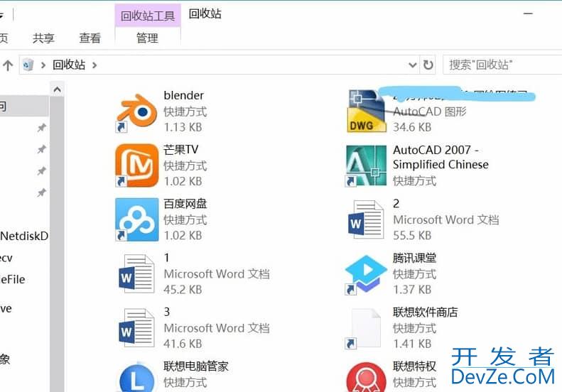Click the 45.2 KB size text

(183, 290)
